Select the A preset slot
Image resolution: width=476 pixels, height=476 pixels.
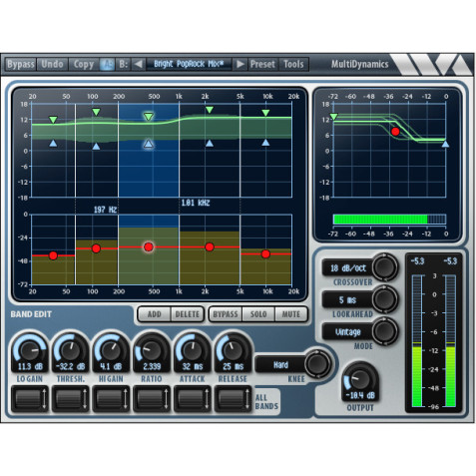pyautogui.click(x=107, y=64)
